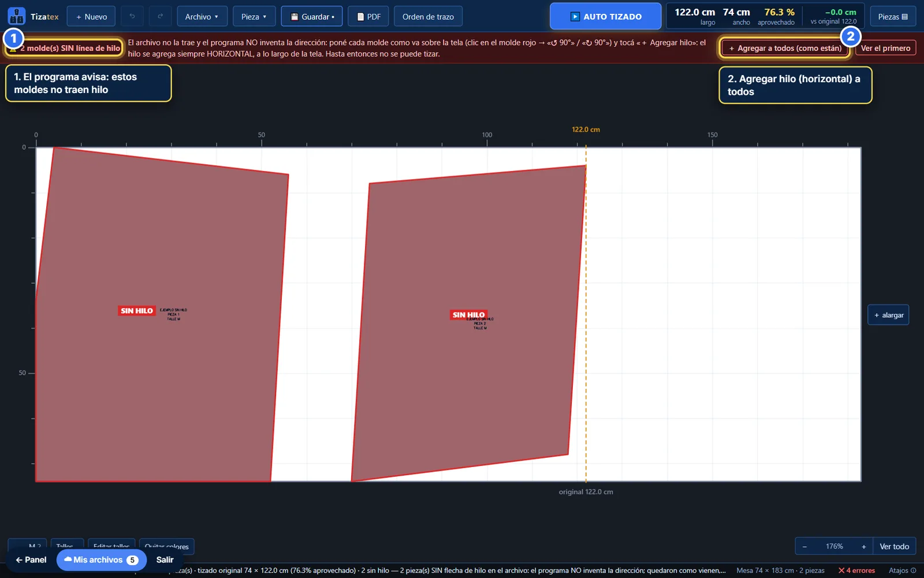Add grainline with Agregar a todos
924x578 pixels.
click(785, 48)
